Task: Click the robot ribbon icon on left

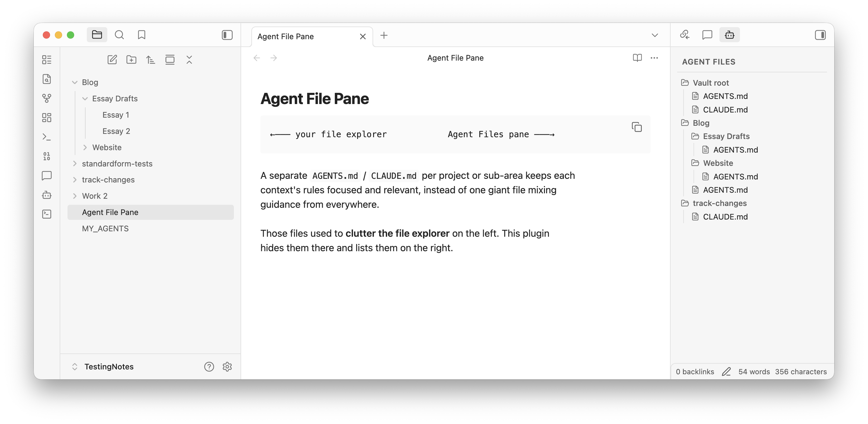Action: 47,195
